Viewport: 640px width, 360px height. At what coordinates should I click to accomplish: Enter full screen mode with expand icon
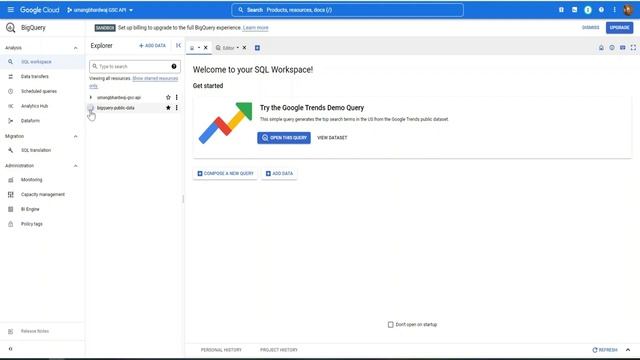(633, 48)
